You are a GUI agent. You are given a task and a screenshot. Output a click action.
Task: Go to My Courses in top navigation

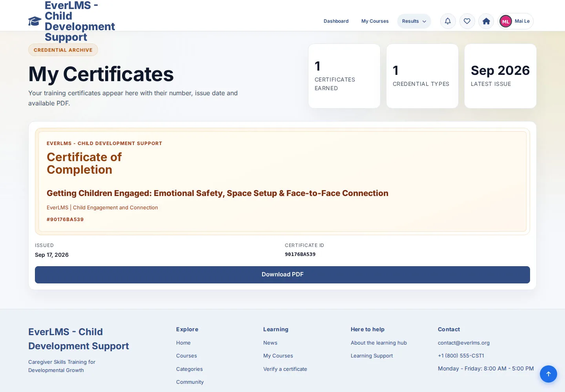pyautogui.click(x=375, y=21)
